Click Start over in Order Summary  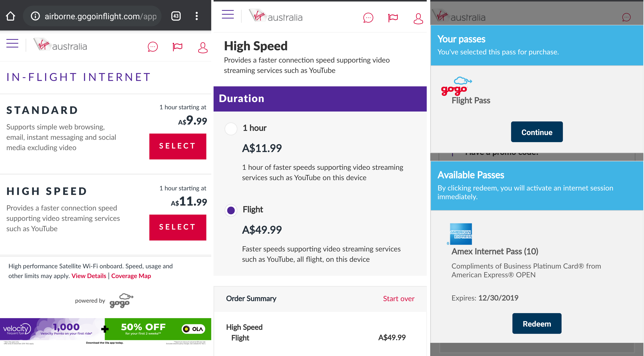[398, 299]
